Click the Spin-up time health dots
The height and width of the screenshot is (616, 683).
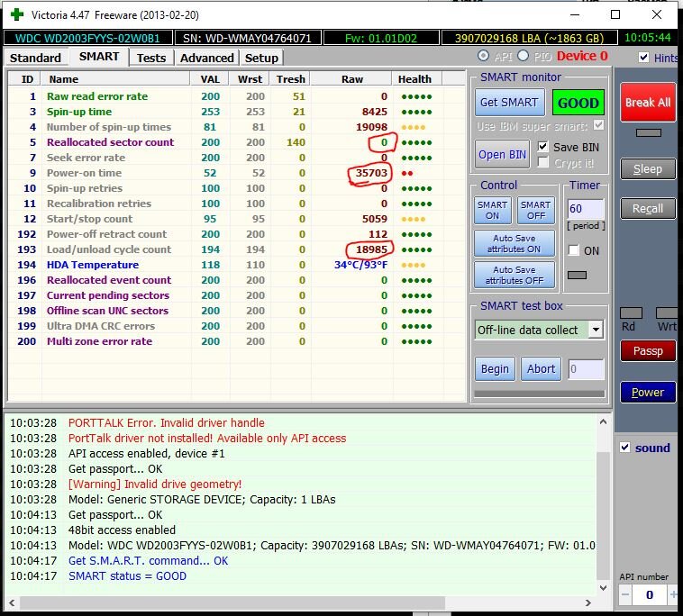click(x=416, y=112)
